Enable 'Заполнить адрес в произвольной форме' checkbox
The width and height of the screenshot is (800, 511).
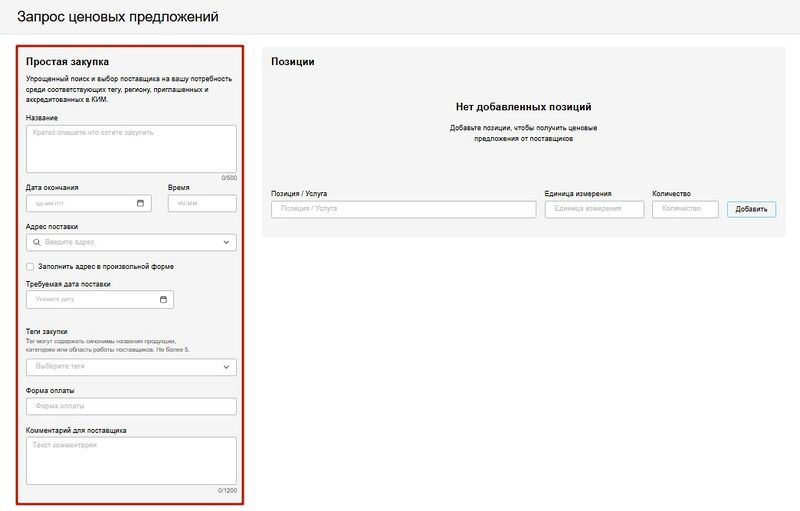tap(30, 267)
